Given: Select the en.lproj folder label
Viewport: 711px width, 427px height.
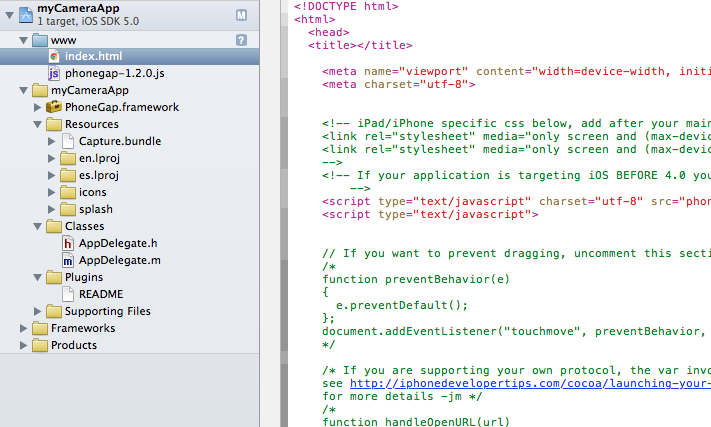Looking at the screenshot, I should coord(99,159).
